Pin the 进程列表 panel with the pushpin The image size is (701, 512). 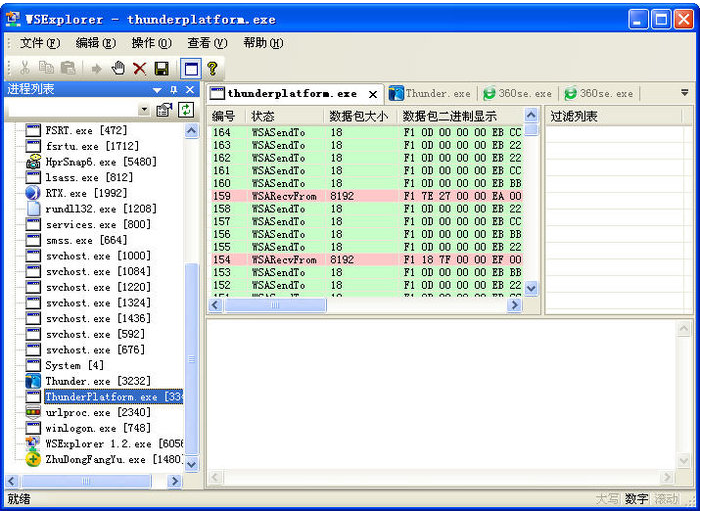(x=173, y=90)
